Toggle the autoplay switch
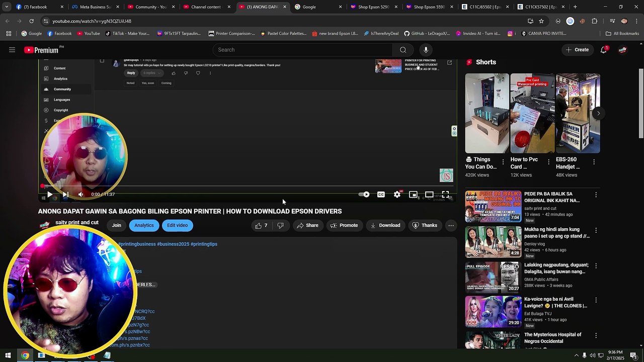644x362 pixels. (364, 195)
